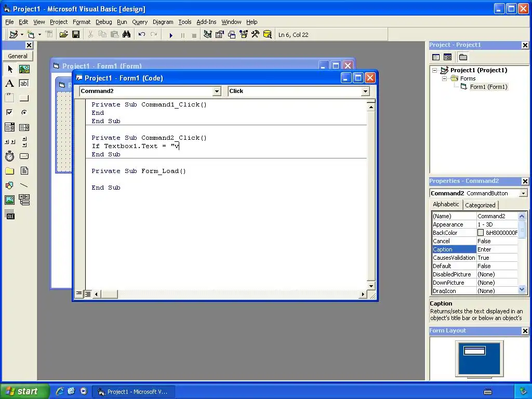
Task: Open the File menu
Action: click(9, 22)
